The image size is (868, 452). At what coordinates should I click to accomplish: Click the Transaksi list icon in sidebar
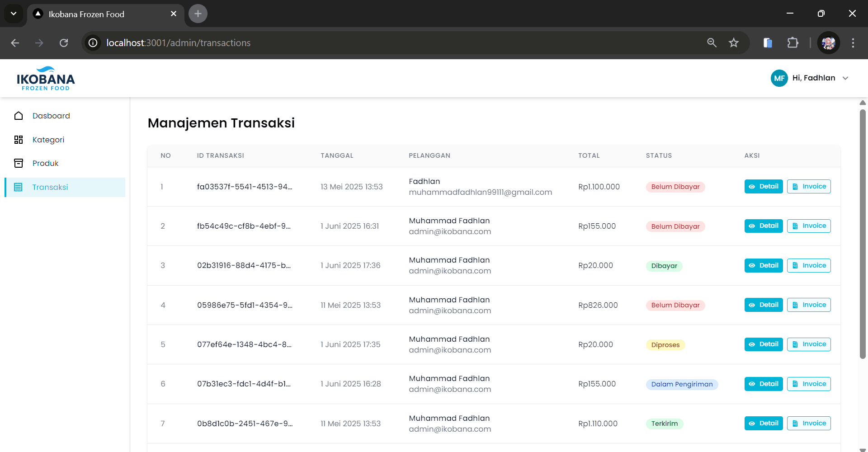[19, 187]
